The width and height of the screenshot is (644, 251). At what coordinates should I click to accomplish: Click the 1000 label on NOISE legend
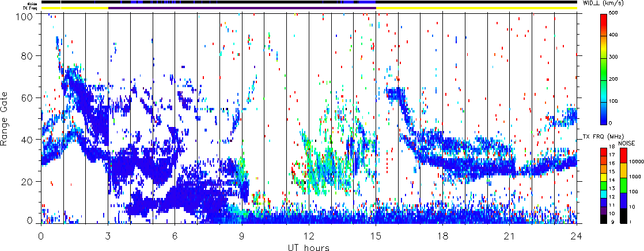635,177
